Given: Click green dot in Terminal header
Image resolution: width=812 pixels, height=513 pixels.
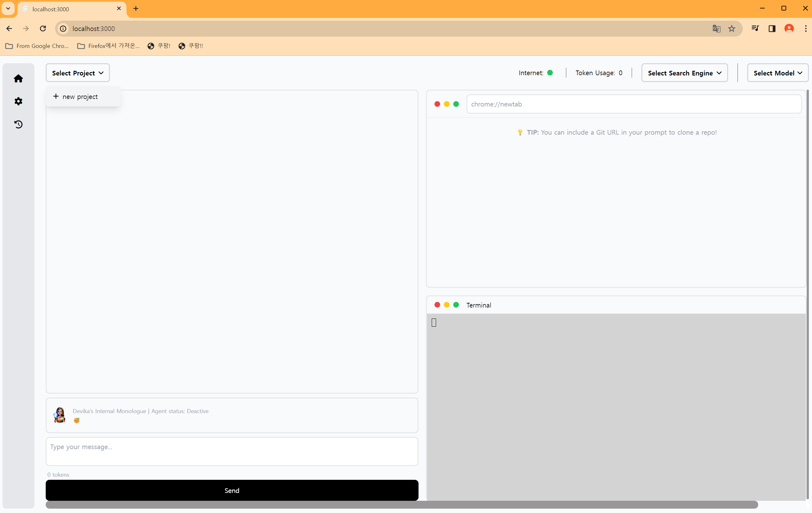Looking at the screenshot, I should pyautogui.click(x=456, y=305).
